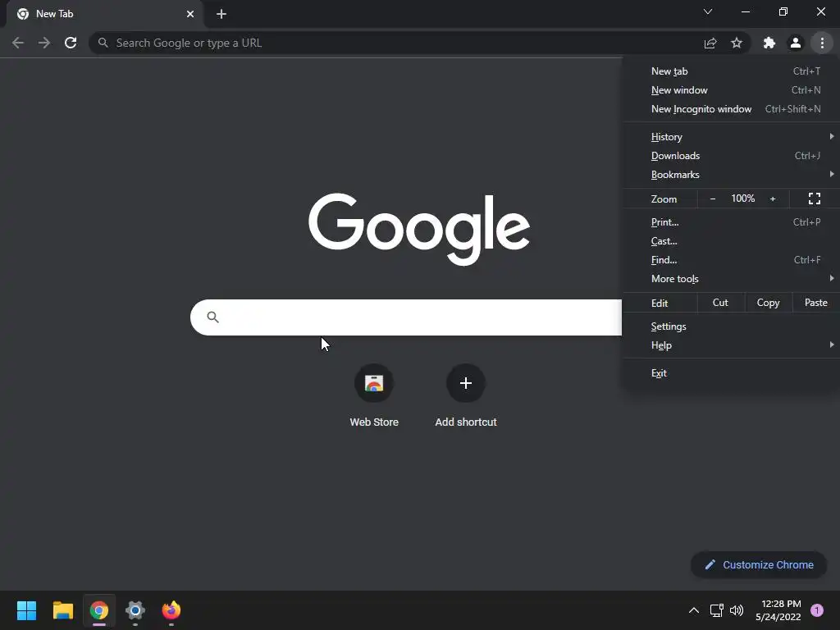
Task: Enter fullscreen using the fullscreen icon
Action: (x=815, y=199)
